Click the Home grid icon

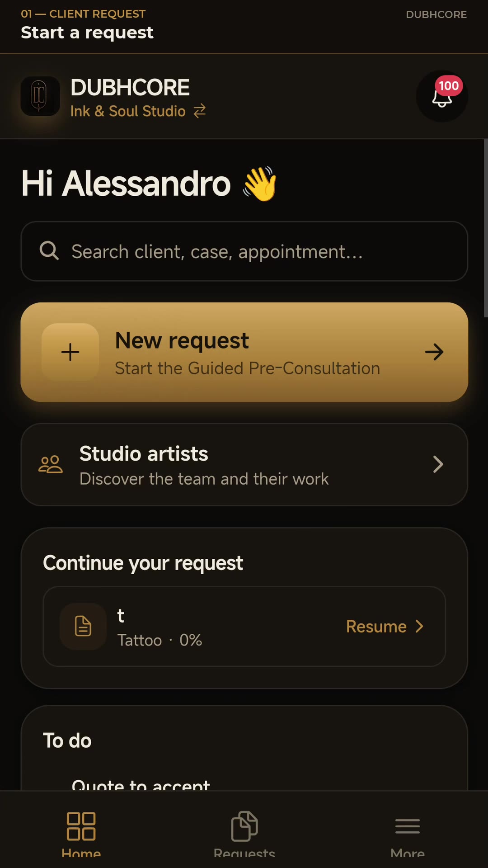81,826
